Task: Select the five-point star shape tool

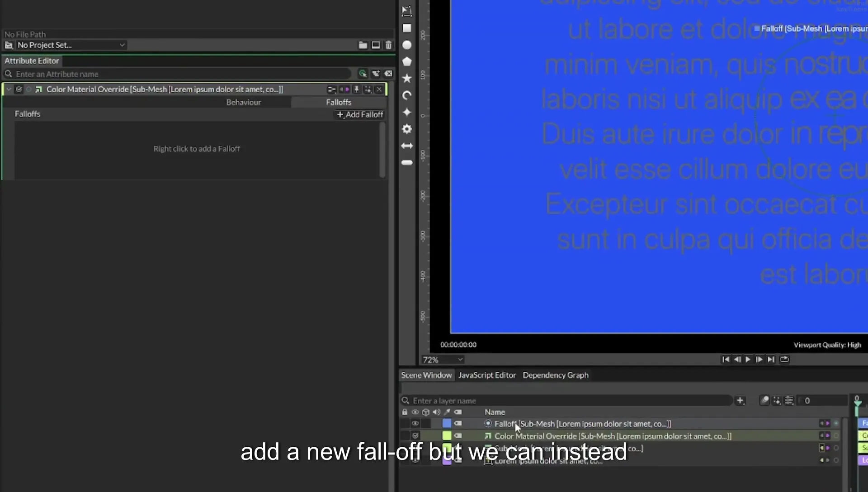Action: pyautogui.click(x=407, y=78)
